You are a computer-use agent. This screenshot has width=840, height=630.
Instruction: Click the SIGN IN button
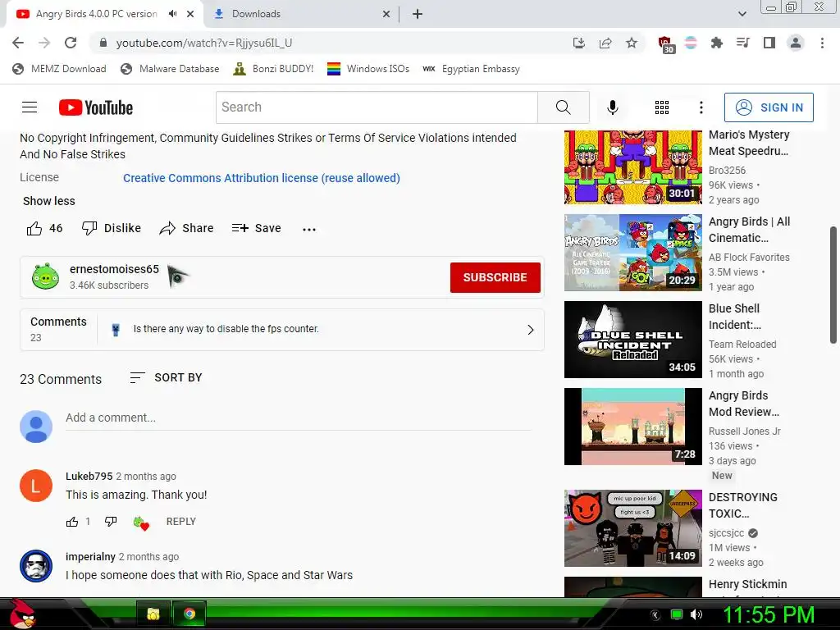(x=768, y=107)
